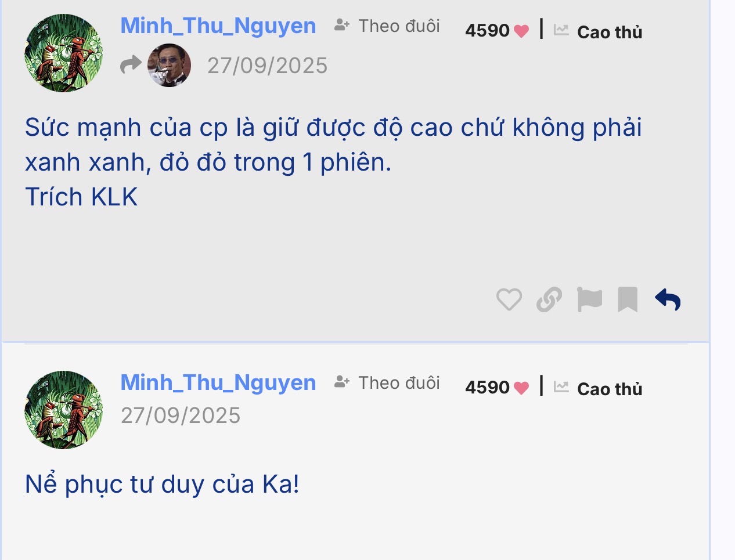Image resolution: width=735 pixels, height=560 pixels.
Task: Click the Cao thủ rank badge in the first post
Action: pyautogui.click(x=610, y=32)
